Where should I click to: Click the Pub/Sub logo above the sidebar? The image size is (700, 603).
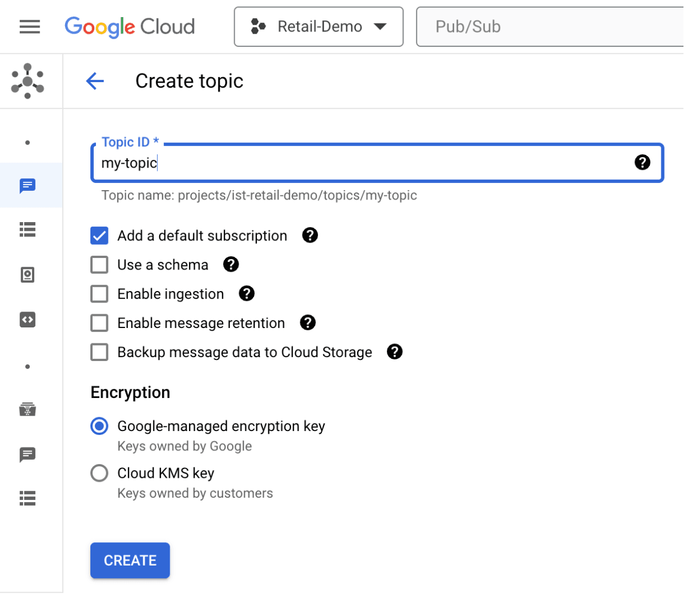(x=28, y=80)
